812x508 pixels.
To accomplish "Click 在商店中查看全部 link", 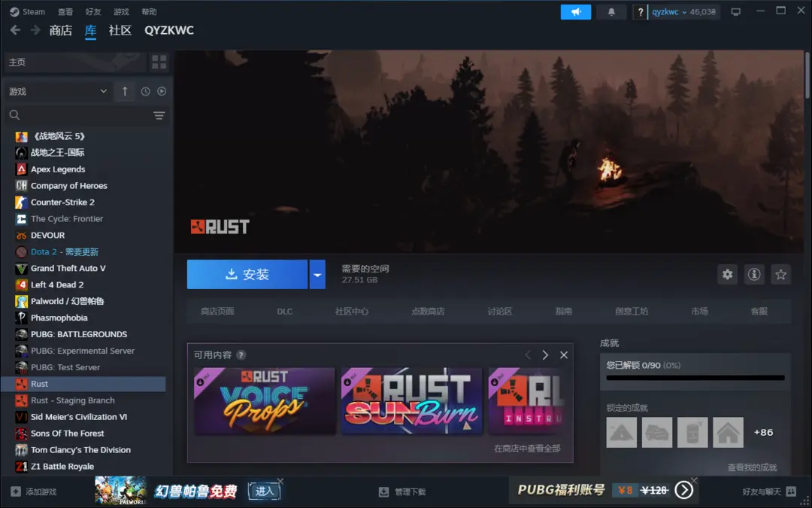I will 527,449.
